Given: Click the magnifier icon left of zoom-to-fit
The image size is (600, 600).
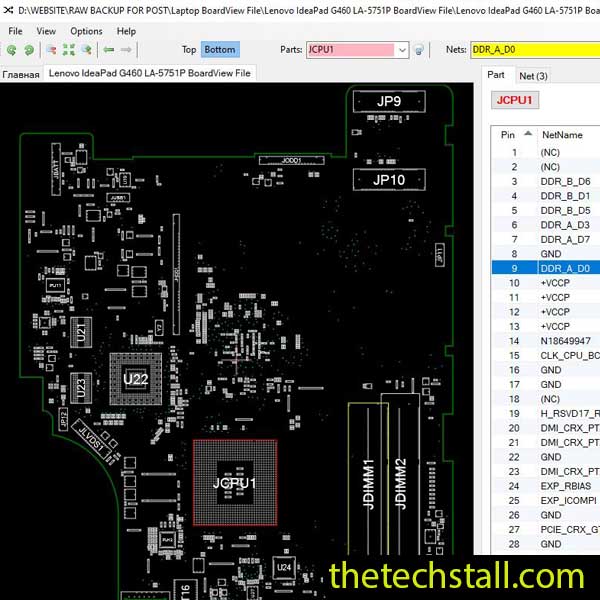Looking at the screenshot, I should pos(51,49).
